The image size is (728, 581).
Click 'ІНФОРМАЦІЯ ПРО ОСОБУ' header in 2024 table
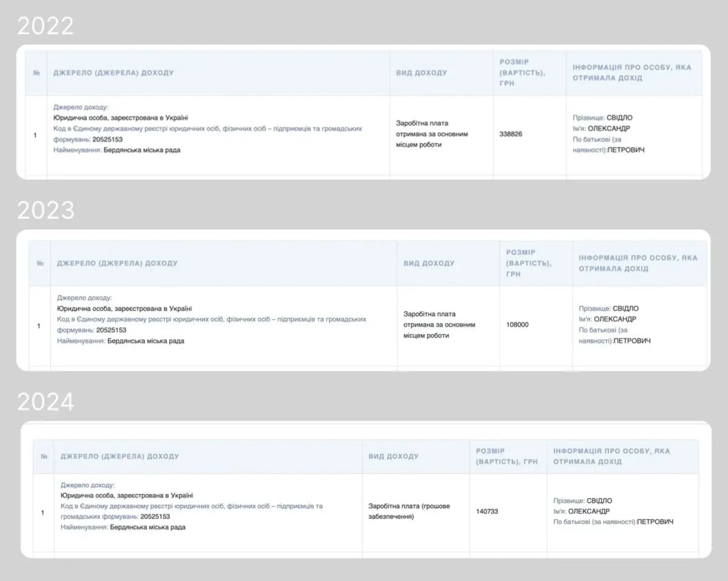pyautogui.click(x=612, y=456)
